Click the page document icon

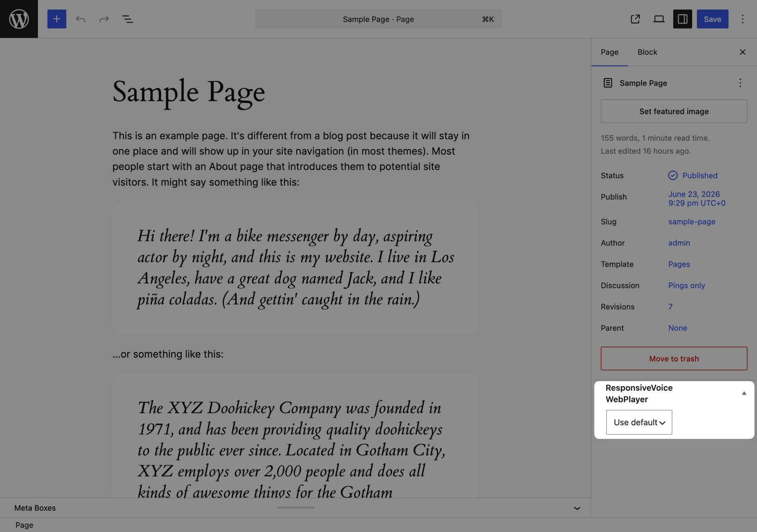tap(608, 83)
